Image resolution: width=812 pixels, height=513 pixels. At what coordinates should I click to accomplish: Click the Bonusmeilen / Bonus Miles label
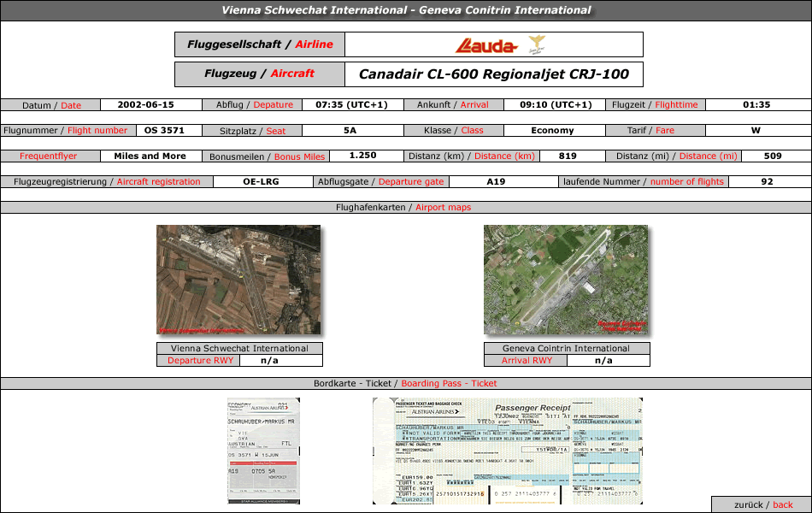[x=266, y=156]
